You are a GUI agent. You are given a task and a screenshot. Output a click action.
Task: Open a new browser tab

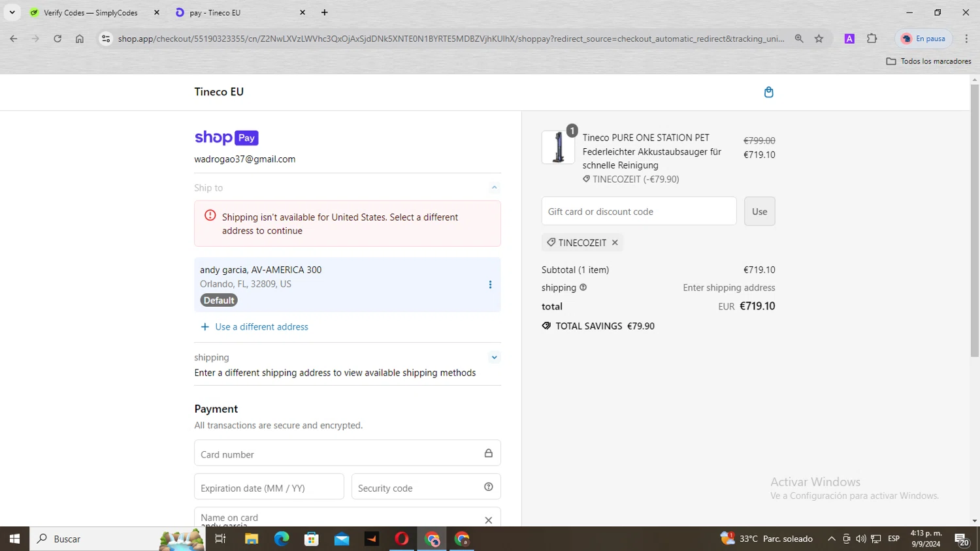(325, 12)
